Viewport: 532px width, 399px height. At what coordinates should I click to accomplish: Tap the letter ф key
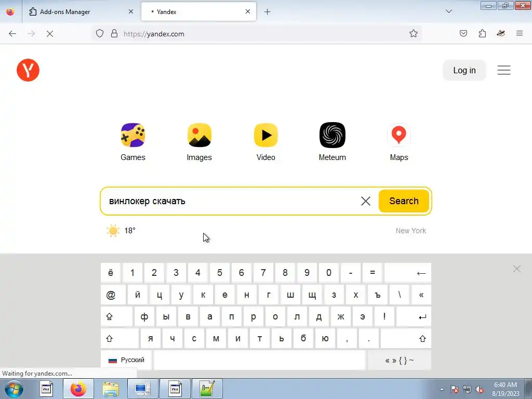pos(144,316)
